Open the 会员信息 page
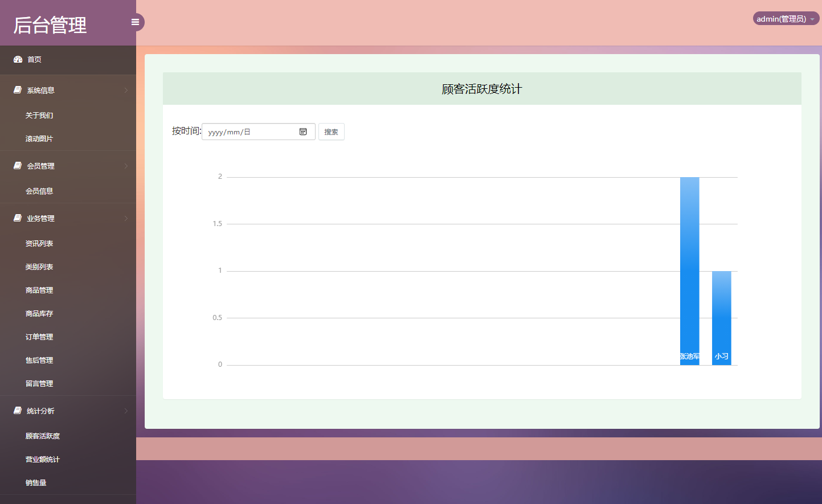Viewport: 822px width, 504px height. [x=39, y=191]
